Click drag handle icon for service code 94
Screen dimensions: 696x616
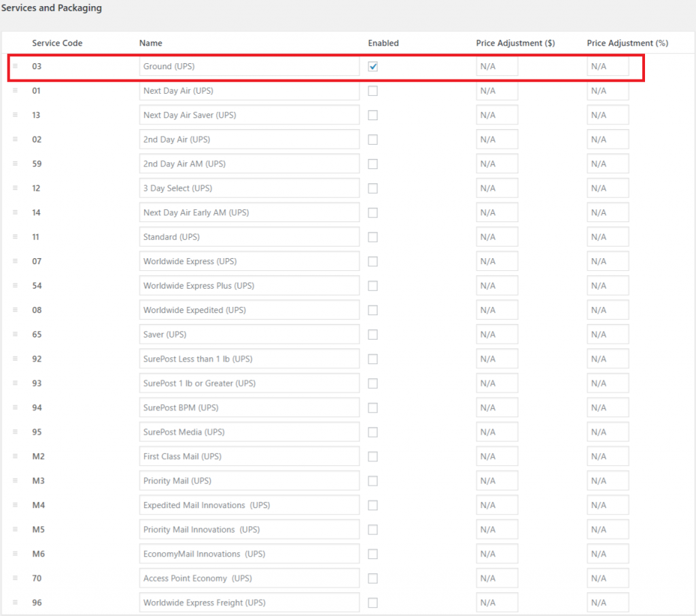[x=15, y=407]
